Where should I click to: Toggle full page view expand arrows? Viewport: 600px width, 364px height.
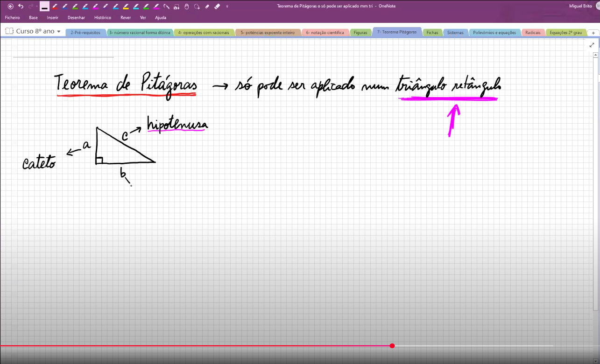coord(592,45)
